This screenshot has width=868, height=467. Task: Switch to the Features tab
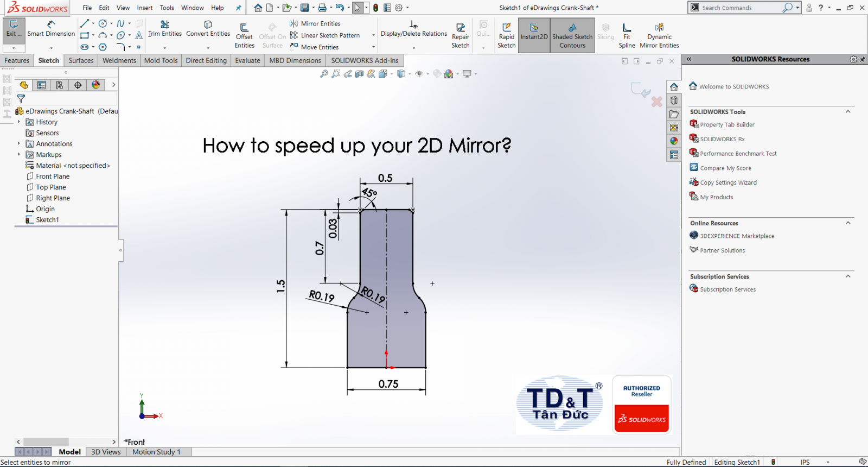coord(17,60)
